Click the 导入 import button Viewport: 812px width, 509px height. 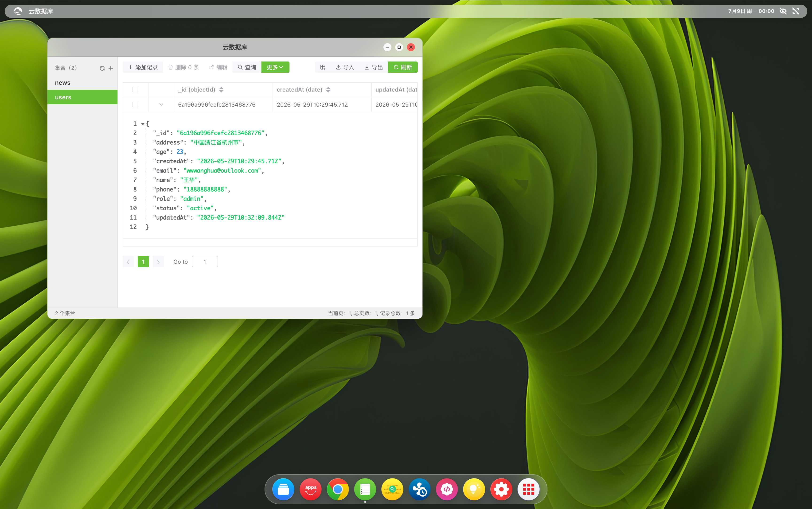(x=345, y=67)
